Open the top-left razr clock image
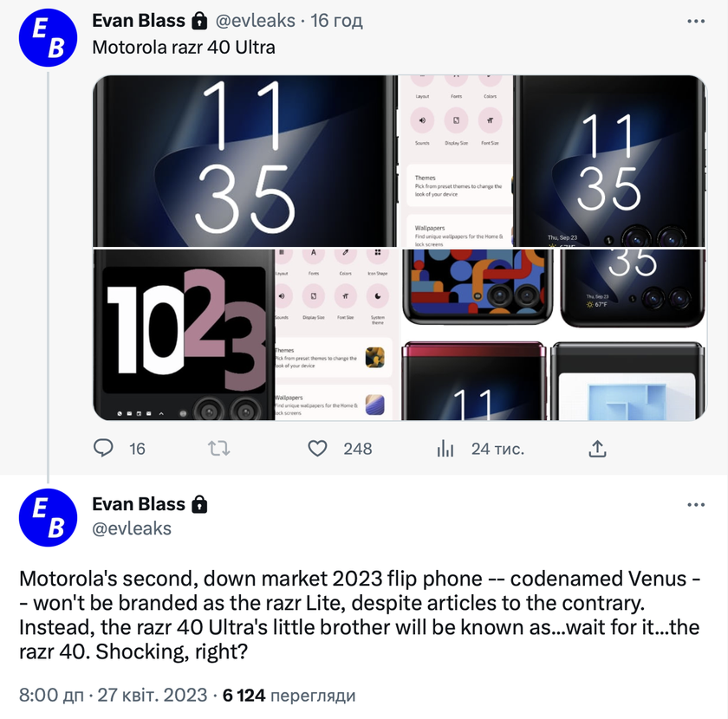728x719 pixels. pyautogui.click(x=244, y=161)
